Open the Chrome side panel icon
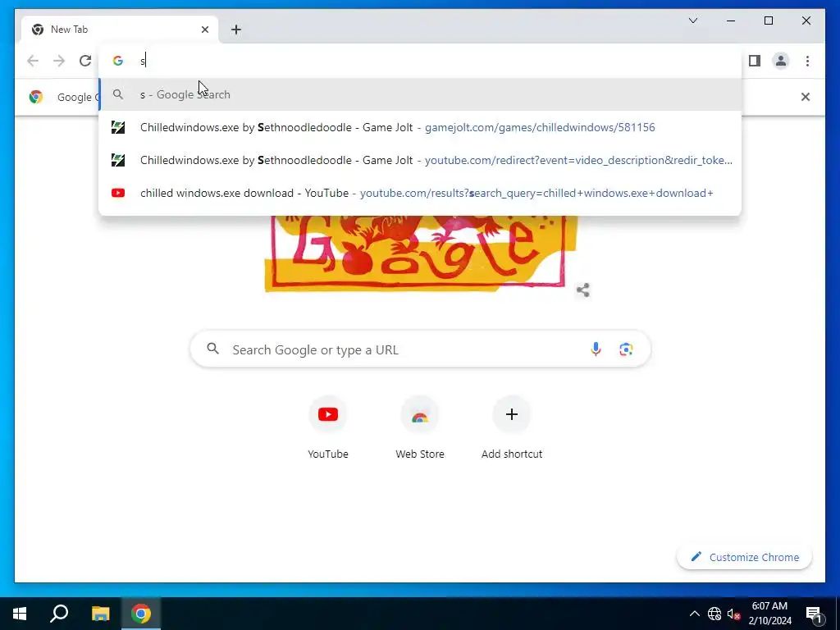 [755, 61]
